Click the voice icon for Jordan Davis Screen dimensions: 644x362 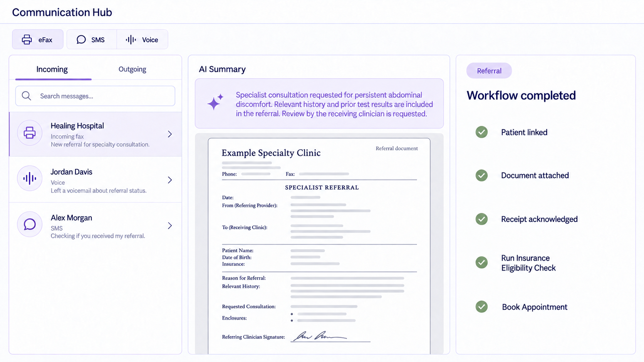tap(30, 178)
